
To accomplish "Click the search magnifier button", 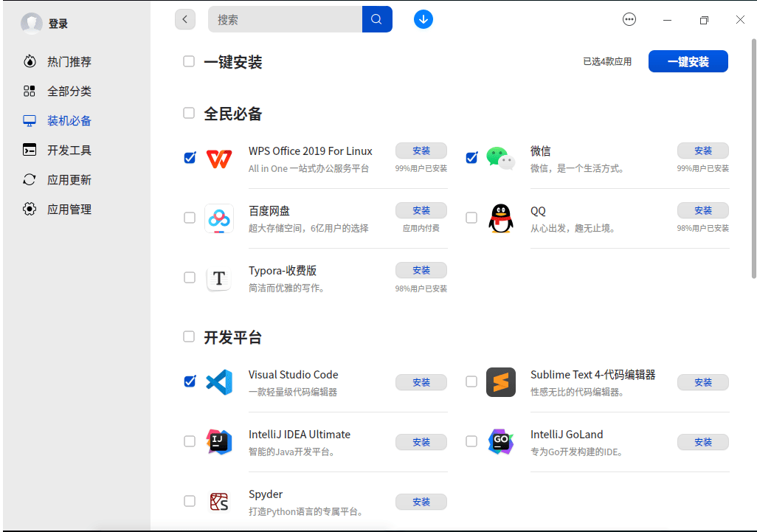I will (x=377, y=19).
